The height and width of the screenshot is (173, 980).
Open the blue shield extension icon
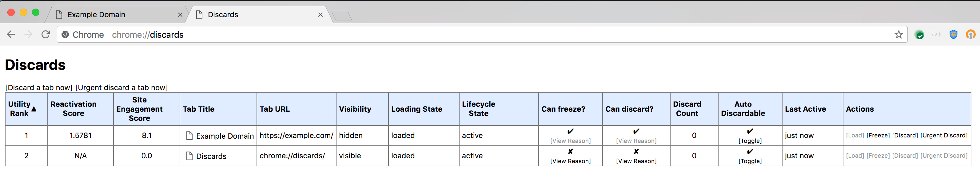pos(953,35)
